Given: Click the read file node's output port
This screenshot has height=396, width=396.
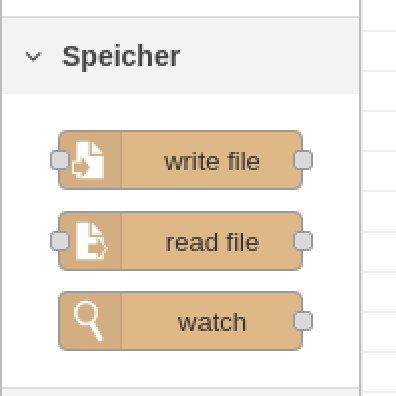Looking at the screenshot, I should point(303,241).
